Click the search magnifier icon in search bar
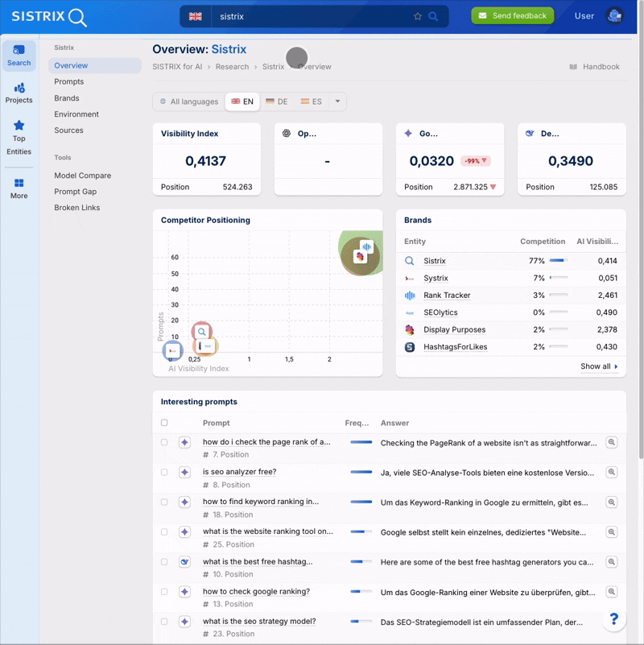 (433, 16)
